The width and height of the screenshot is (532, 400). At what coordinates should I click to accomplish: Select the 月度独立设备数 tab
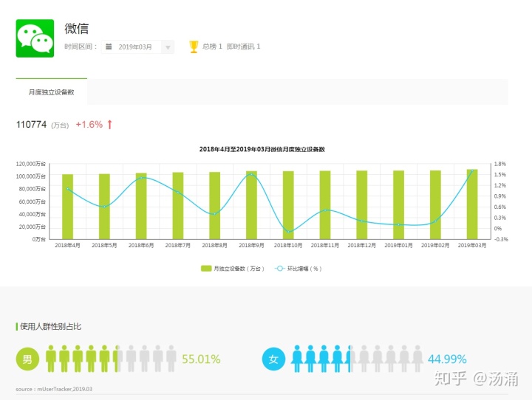tap(51, 92)
